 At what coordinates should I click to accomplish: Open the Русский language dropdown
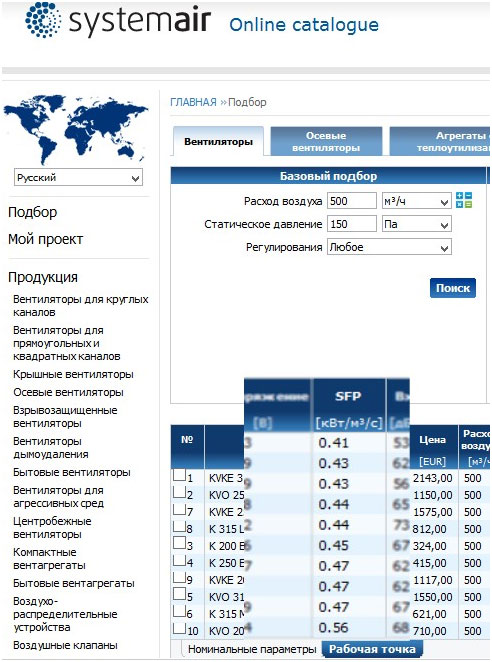[78, 177]
